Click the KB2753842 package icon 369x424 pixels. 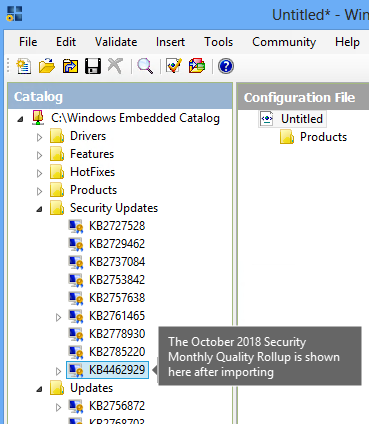76,280
